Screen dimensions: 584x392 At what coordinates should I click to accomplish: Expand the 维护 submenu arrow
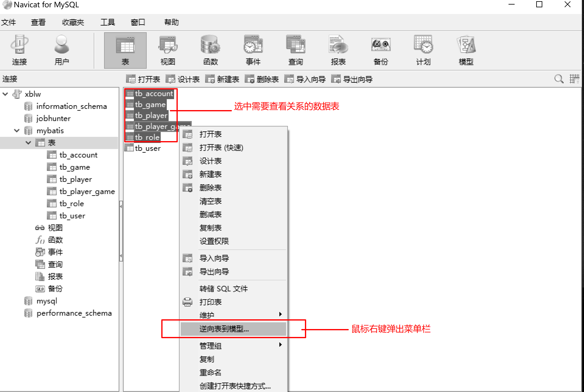pyautogui.click(x=281, y=314)
